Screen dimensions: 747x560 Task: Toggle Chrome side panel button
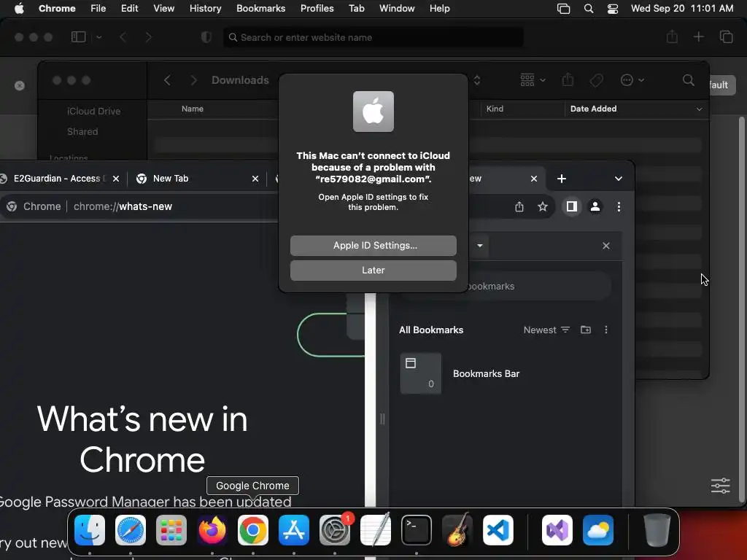[x=572, y=206]
